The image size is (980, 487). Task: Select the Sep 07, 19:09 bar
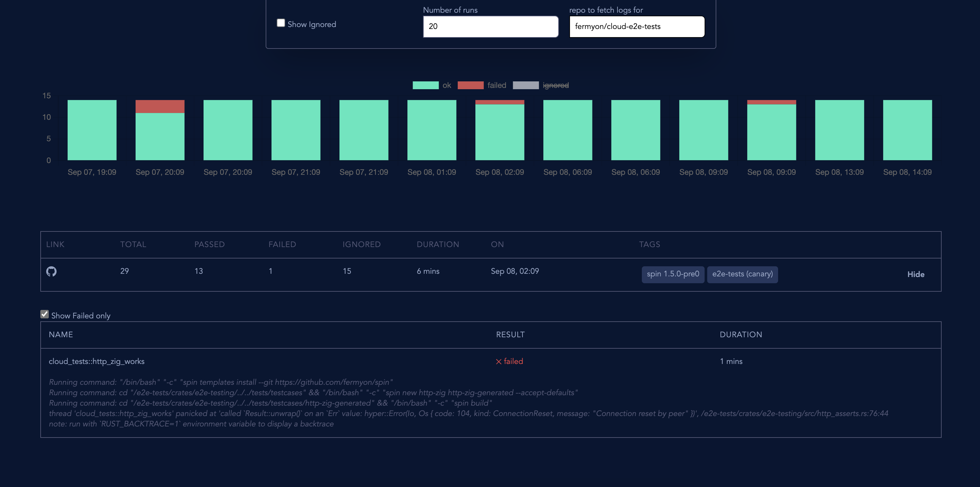coord(92,130)
